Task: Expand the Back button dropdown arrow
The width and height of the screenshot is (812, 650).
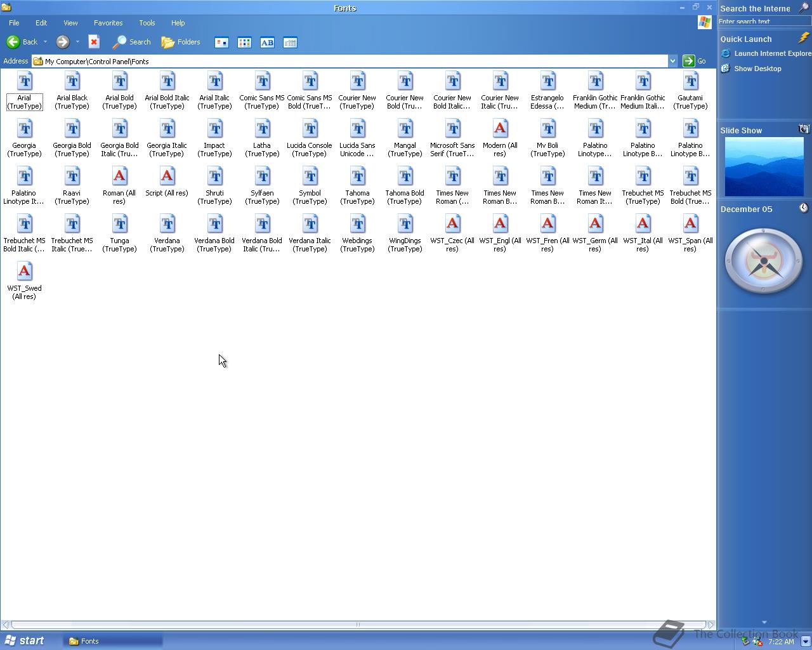Action: pyautogui.click(x=46, y=42)
